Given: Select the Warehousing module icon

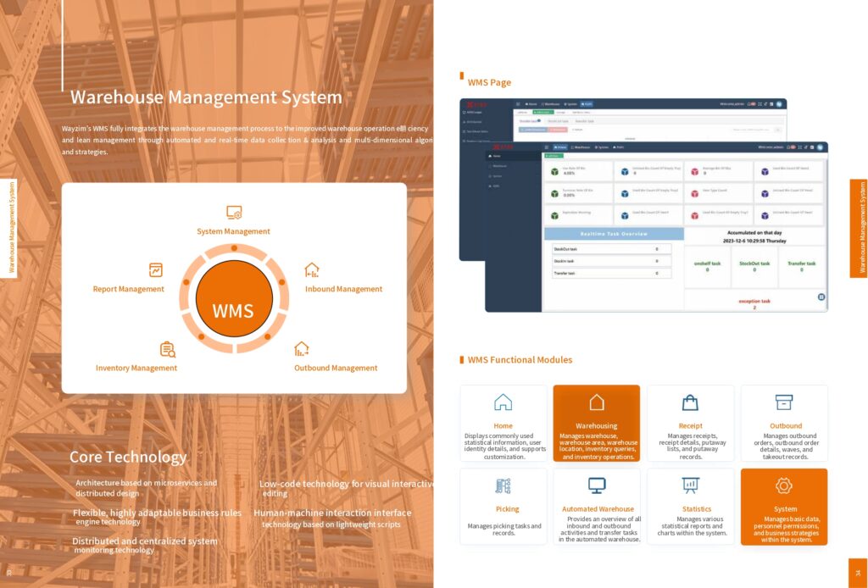Looking at the screenshot, I should point(597,402).
